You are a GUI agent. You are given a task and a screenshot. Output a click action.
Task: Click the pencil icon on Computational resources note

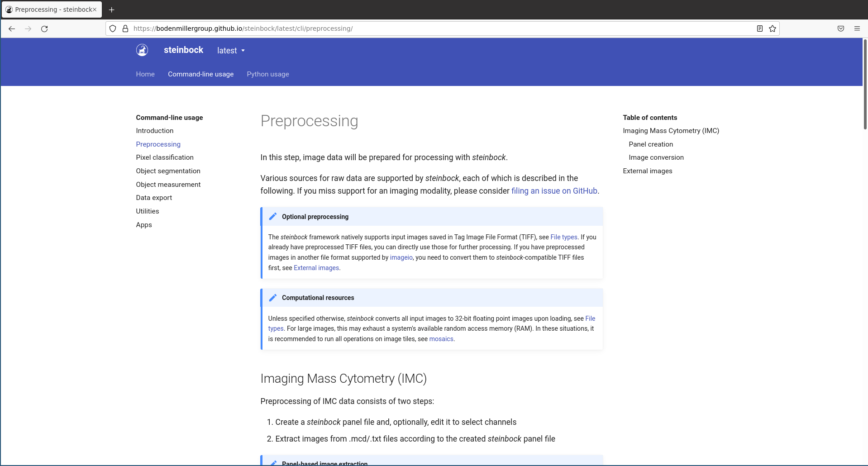click(273, 297)
